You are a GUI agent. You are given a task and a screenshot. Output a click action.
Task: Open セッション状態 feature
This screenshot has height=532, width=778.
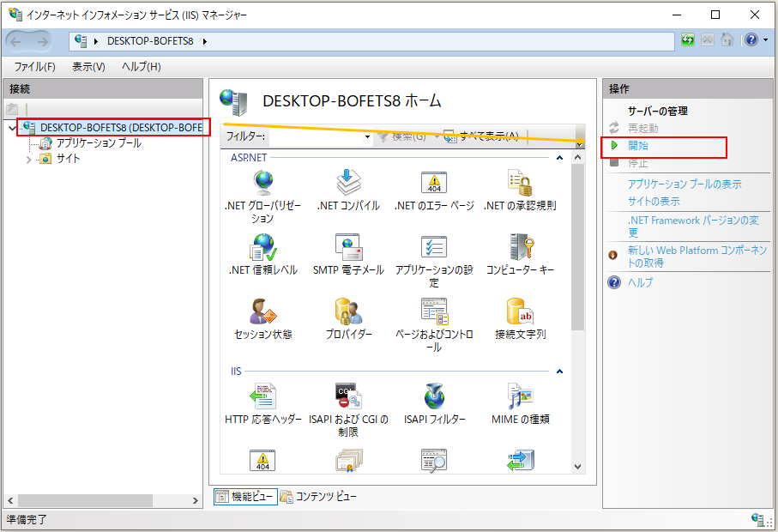(x=262, y=319)
